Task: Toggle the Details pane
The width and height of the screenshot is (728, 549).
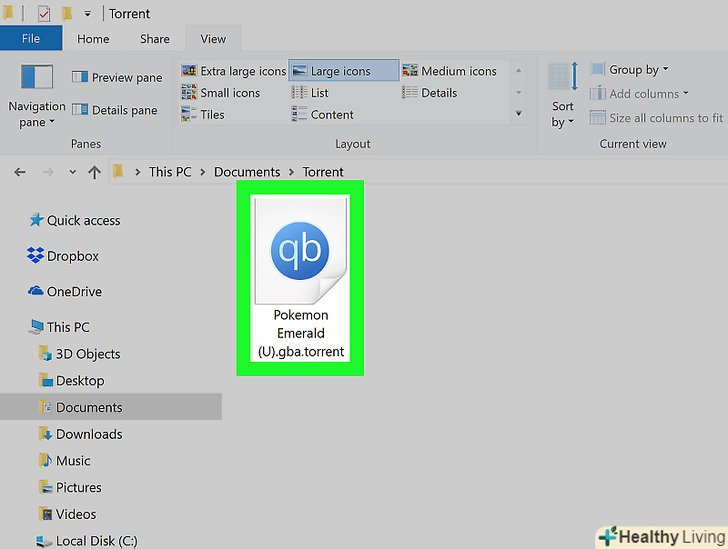Action: (x=115, y=110)
